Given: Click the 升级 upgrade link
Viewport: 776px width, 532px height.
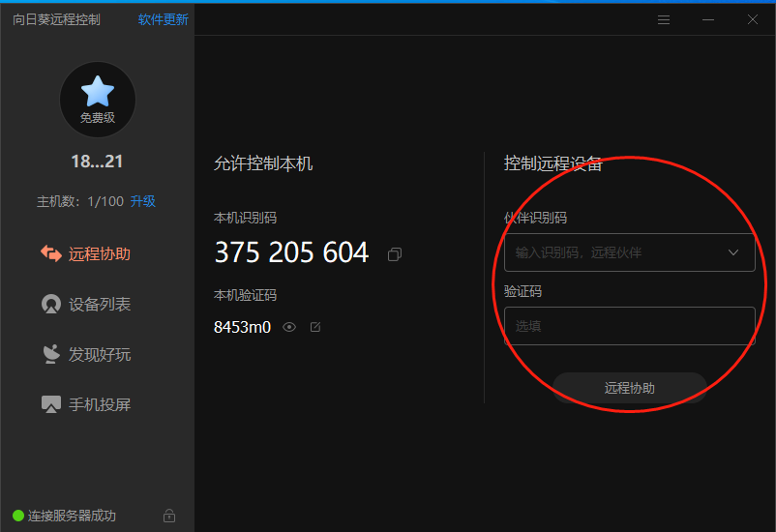Looking at the screenshot, I should coord(143,201).
